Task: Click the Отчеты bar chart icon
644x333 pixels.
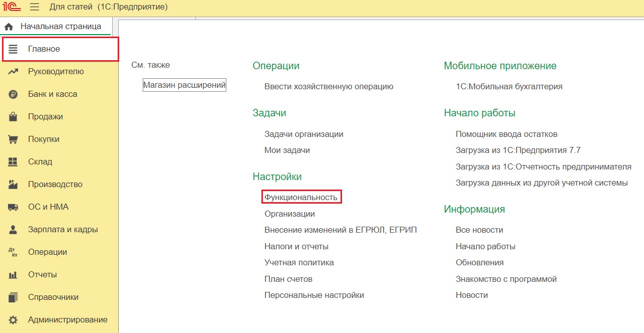Action: 13,275
